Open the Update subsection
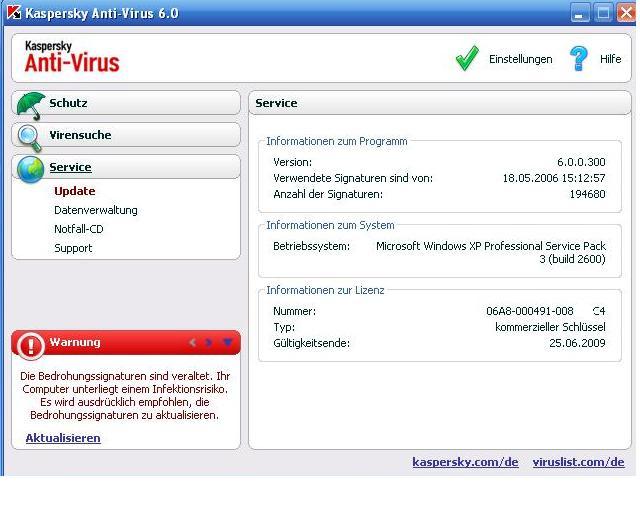This screenshot has width=640, height=512. click(x=75, y=191)
